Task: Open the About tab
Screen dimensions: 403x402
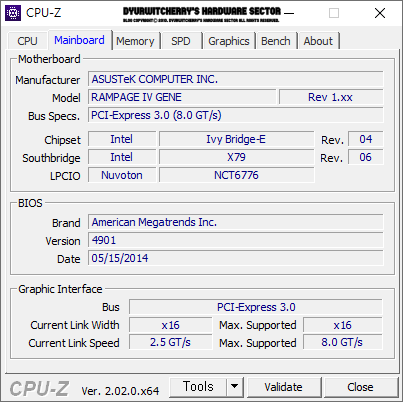Action: click(318, 41)
